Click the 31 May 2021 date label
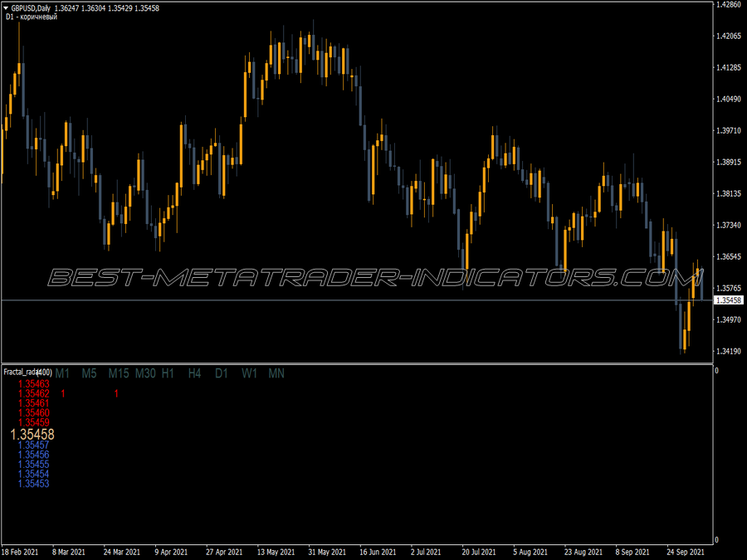747x560 pixels. coord(327,552)
